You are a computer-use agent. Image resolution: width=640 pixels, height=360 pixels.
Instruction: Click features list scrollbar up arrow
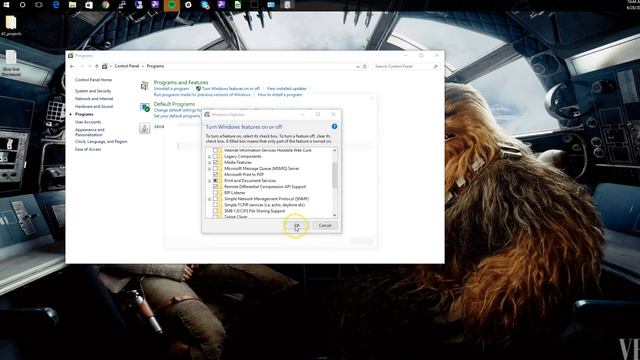[335, 150]
